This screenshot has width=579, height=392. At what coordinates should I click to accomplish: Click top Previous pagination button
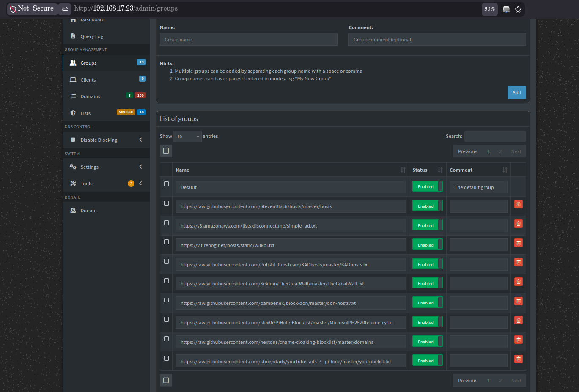click(x=467, y=151)
